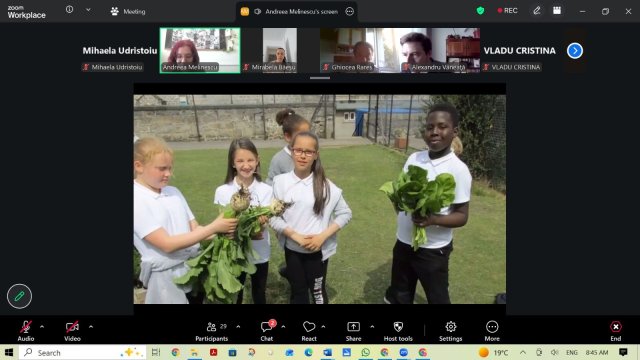The image size is (640, 360).
Task: Open File Explorer from the taskbar
Action: pyautogui.click(x=194, y=352)
